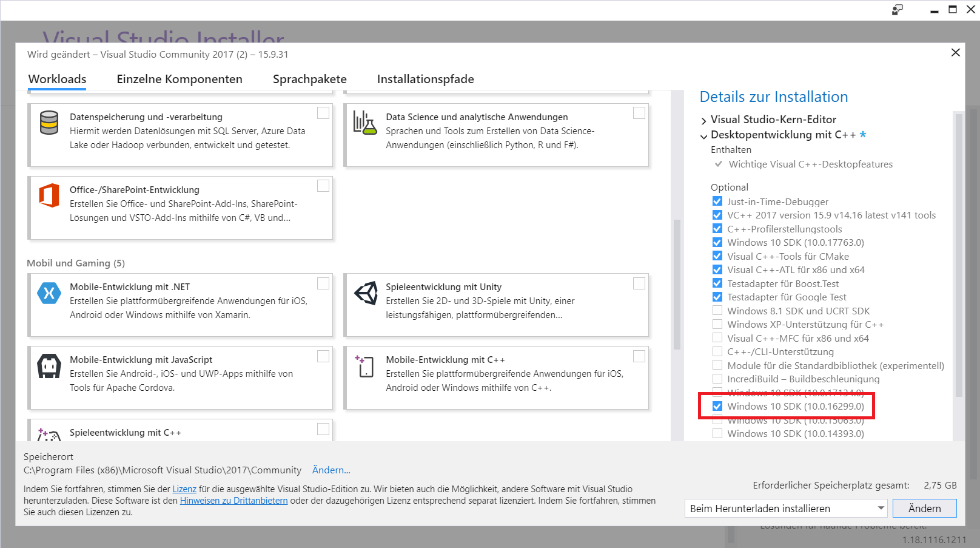Uncheck Windows 10 SDK (10.0.17763.0)
The height and width of the screenshot is (548, 980).
coord(717,242)
